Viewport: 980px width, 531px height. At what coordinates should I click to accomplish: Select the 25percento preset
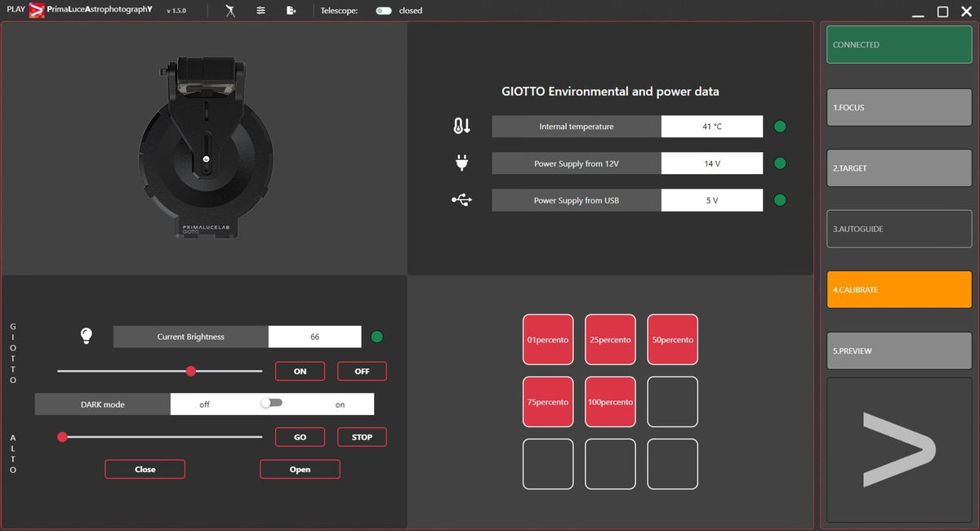(610, 339)
